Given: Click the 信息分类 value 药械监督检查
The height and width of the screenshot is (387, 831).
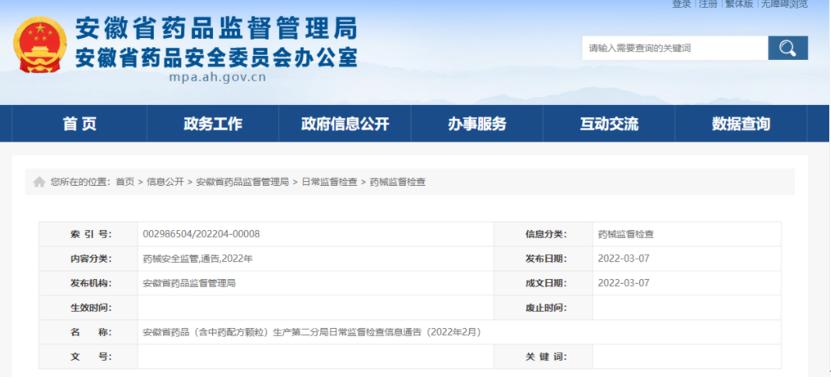Looking at the screenshot, I should click(626, 234).
